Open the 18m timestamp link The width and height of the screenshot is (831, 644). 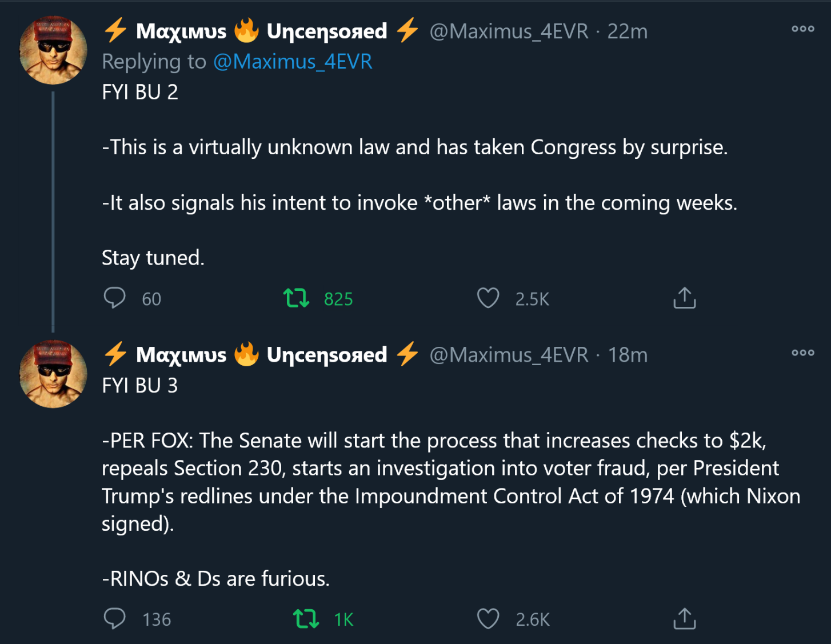pyautogui.click(x=627, y=355)
